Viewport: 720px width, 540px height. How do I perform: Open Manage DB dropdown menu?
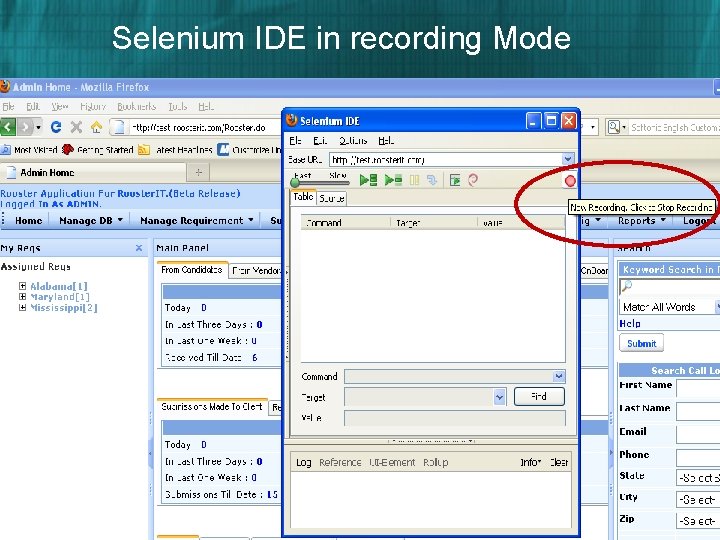coord(90,221)
